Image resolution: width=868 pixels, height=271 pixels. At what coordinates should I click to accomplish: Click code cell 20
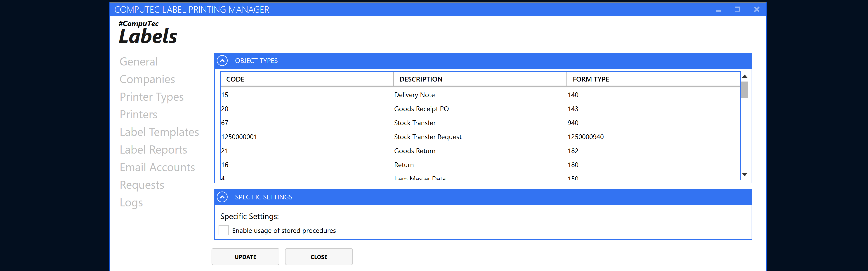225,109
